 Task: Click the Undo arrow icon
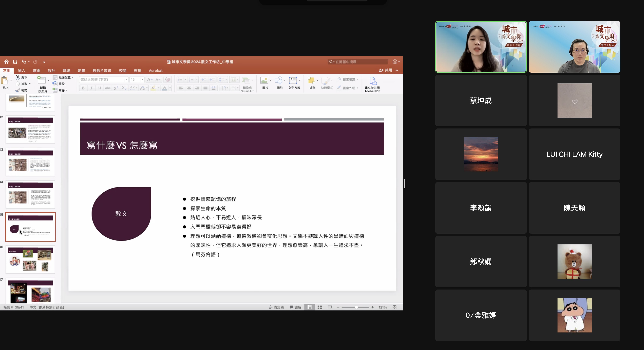pyautogui.click(x=24, y=62)
